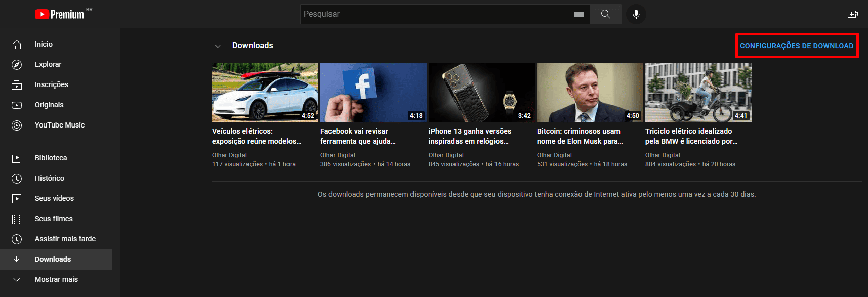Click the create video camera icon

pyautogui.click(x=853, y=14)
